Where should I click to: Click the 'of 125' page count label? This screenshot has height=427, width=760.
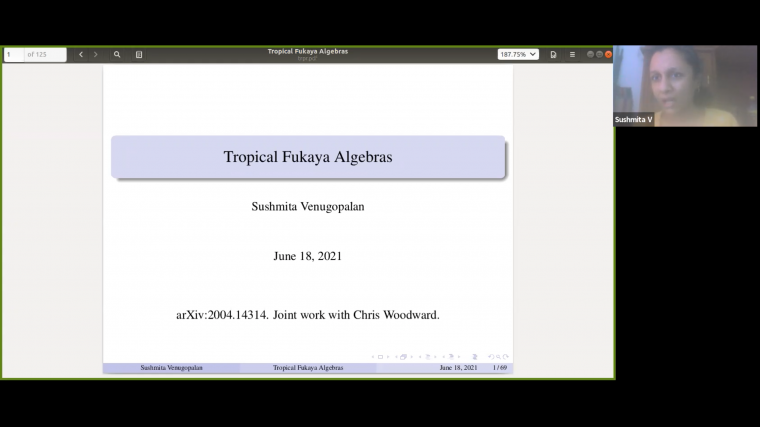[37, 54]
